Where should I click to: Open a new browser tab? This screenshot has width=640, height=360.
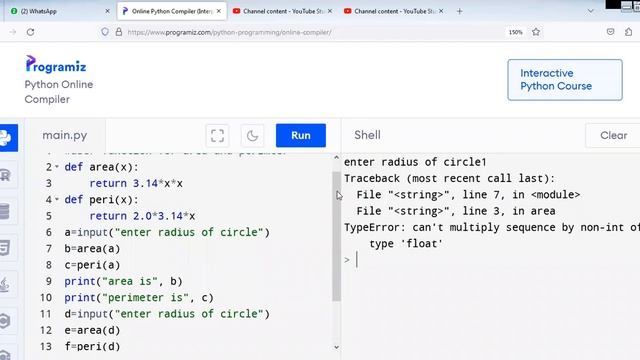460,11
